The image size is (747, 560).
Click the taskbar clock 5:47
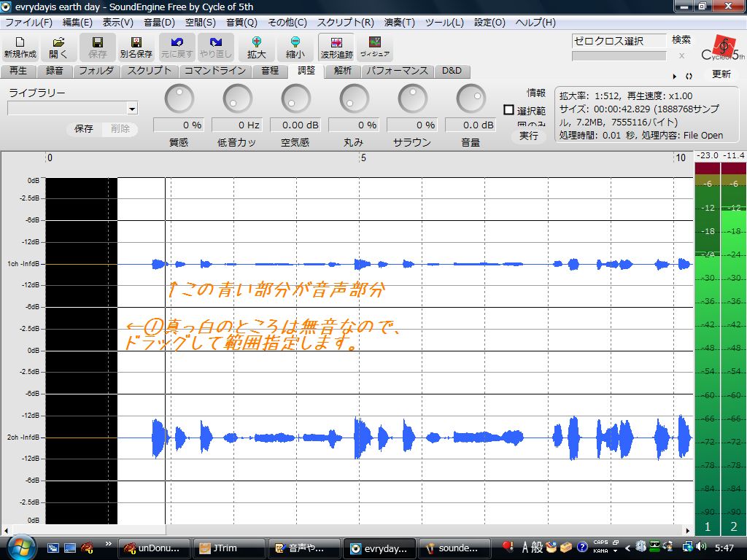(x=724, y=548)
